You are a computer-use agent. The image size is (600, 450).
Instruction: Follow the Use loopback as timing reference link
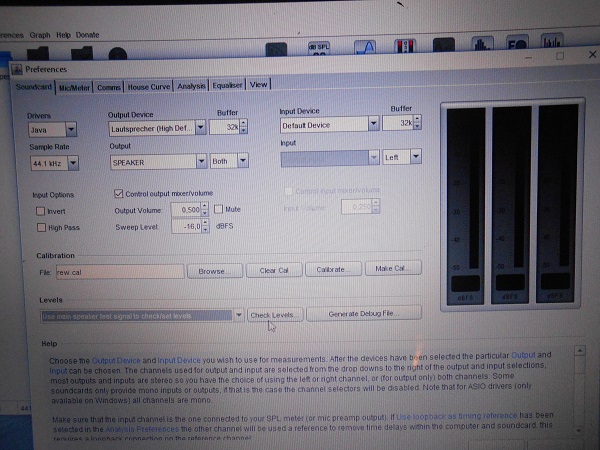point(457,416)
